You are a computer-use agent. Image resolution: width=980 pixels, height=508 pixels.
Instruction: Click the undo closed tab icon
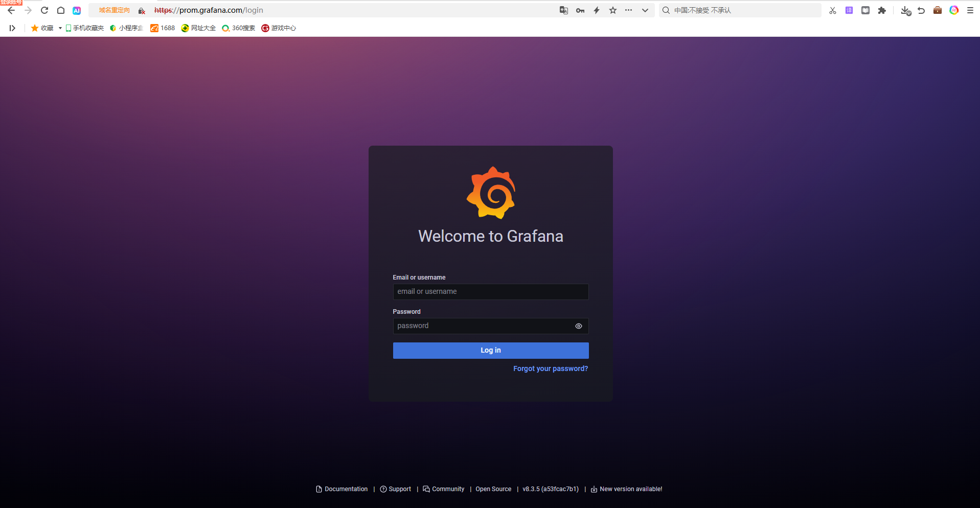point(921,10)
